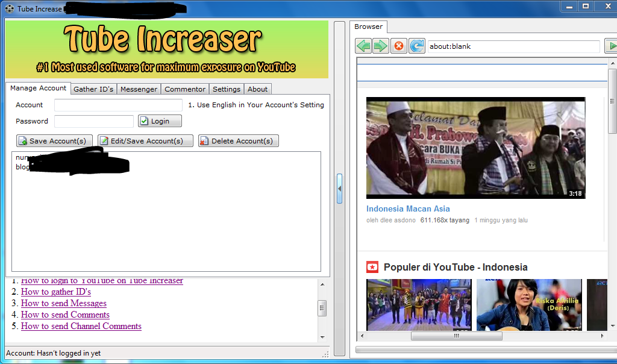Open Indonesia Macan Asia video title
The image size is (617, 364).
[x=408, y=209]
